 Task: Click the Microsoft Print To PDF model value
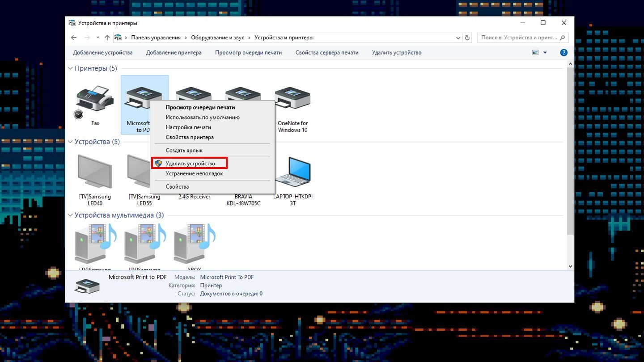227,277
